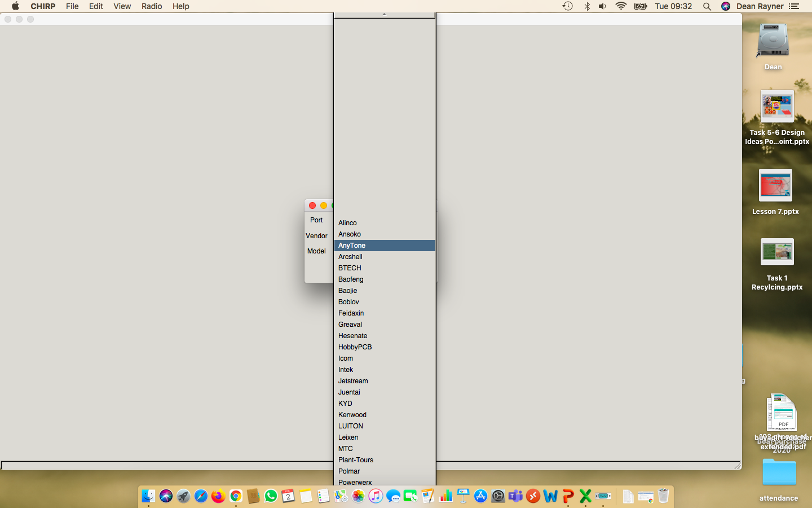
Task: Click Dean Rayner user name in menu bar
Action: (x=760, y=6)
